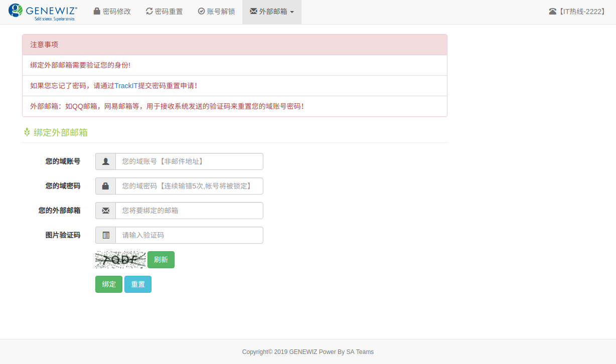This screenshot has width=616, height=364.
Task: Click the lock icon beside domain password field
Action: [x=105, y=186]
